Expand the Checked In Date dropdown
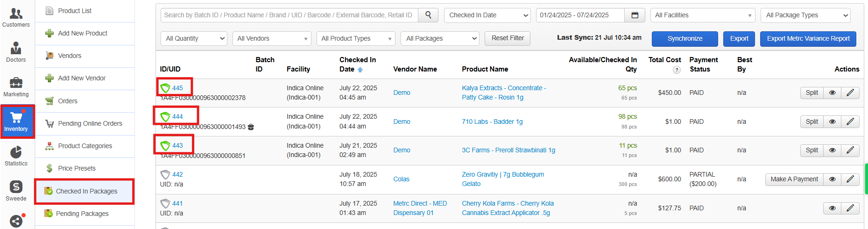 tap(487, 15)
